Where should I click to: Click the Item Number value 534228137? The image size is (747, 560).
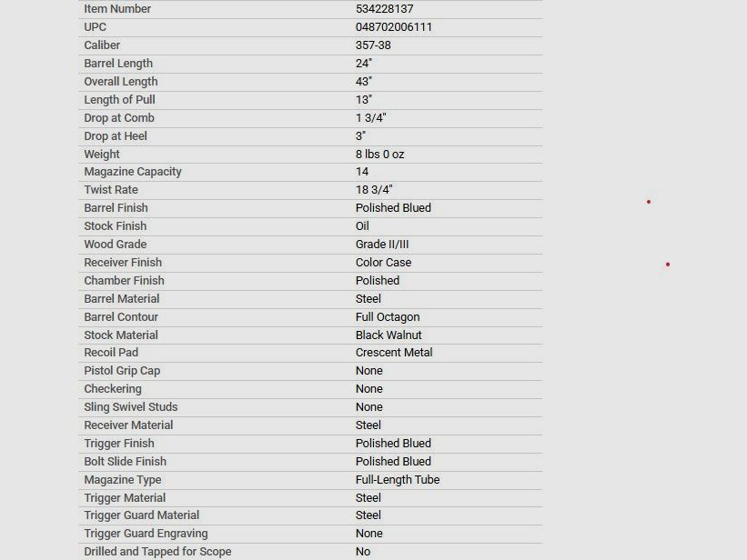point(384,9)
